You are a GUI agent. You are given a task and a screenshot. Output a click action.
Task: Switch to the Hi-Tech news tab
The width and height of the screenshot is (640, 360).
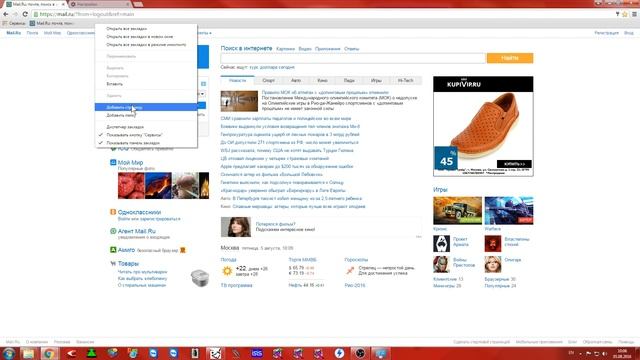[x=406, y=80]
